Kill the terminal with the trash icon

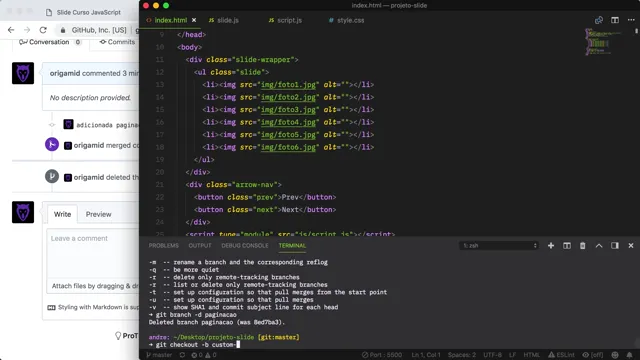point(582,245)
